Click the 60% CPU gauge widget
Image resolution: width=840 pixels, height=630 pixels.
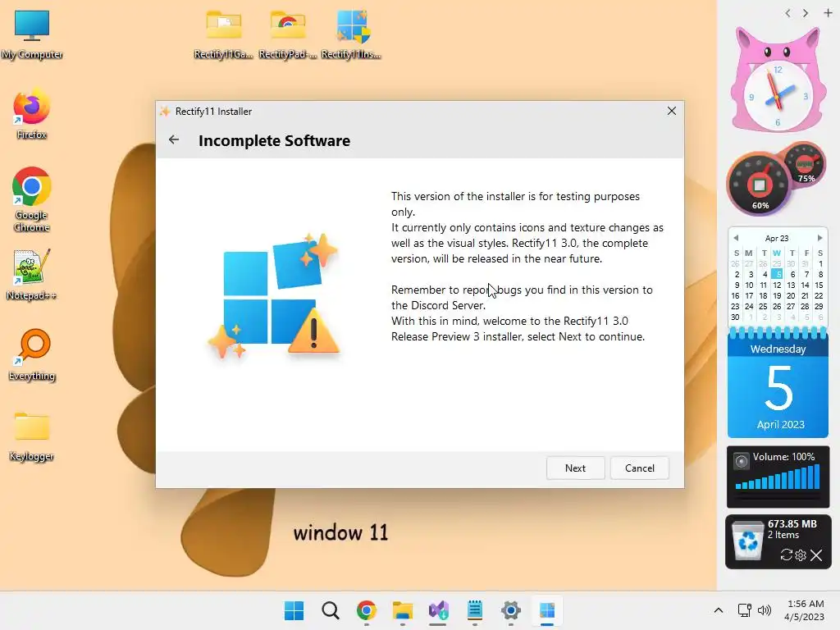click(x=759, y=185)
